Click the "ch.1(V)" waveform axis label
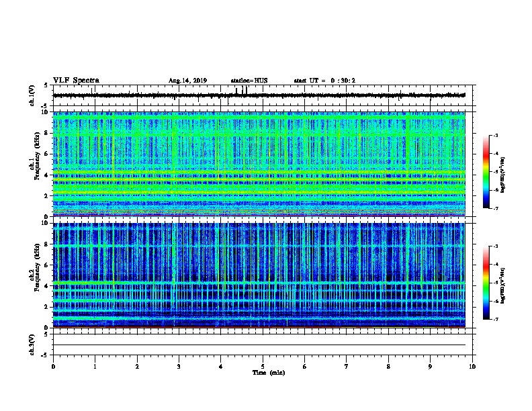The width and height of the screenshot is (532, 411). (x=32, y=95)
